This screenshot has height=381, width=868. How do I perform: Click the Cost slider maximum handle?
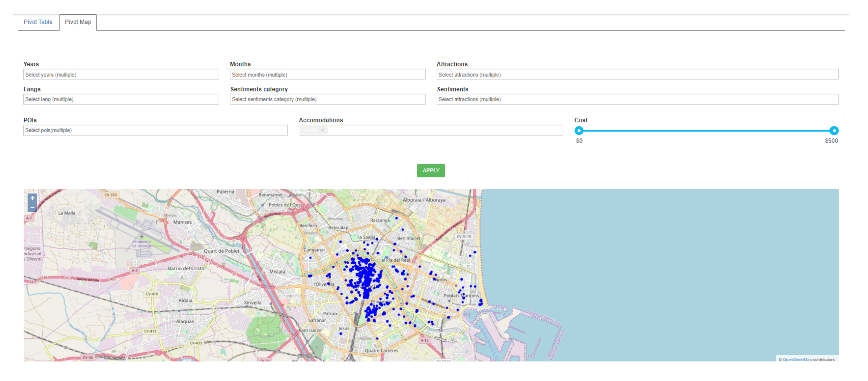834,131
